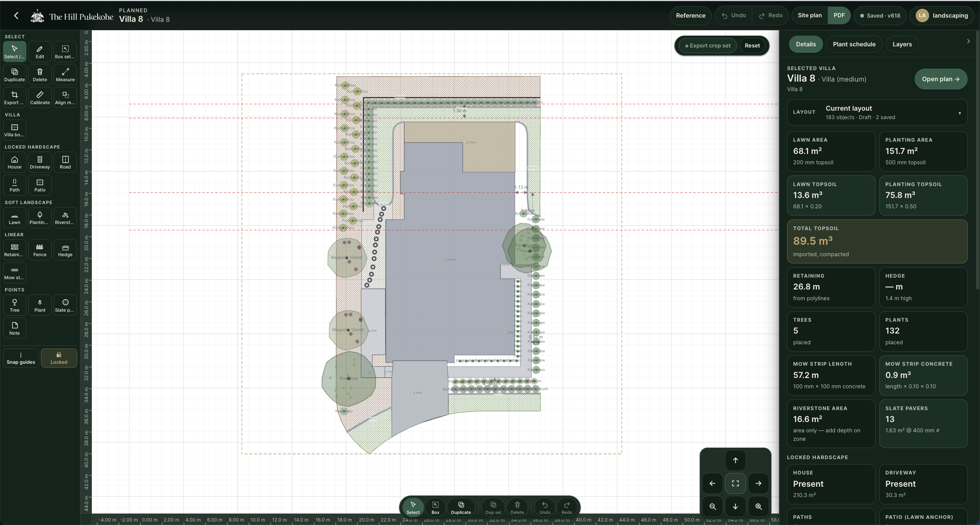The image size is (980, 525).
Task: Click the Slate paver tool
Action: point(65,305)
